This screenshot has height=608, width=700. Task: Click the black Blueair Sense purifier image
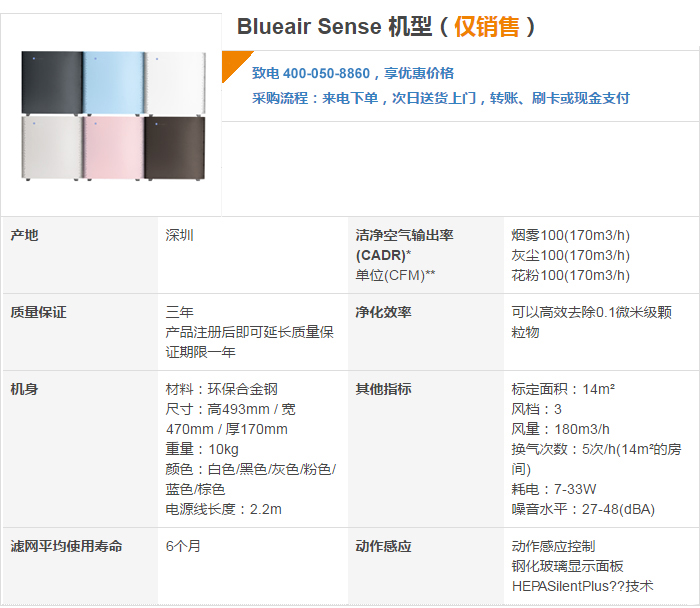(x=52, y=83)
